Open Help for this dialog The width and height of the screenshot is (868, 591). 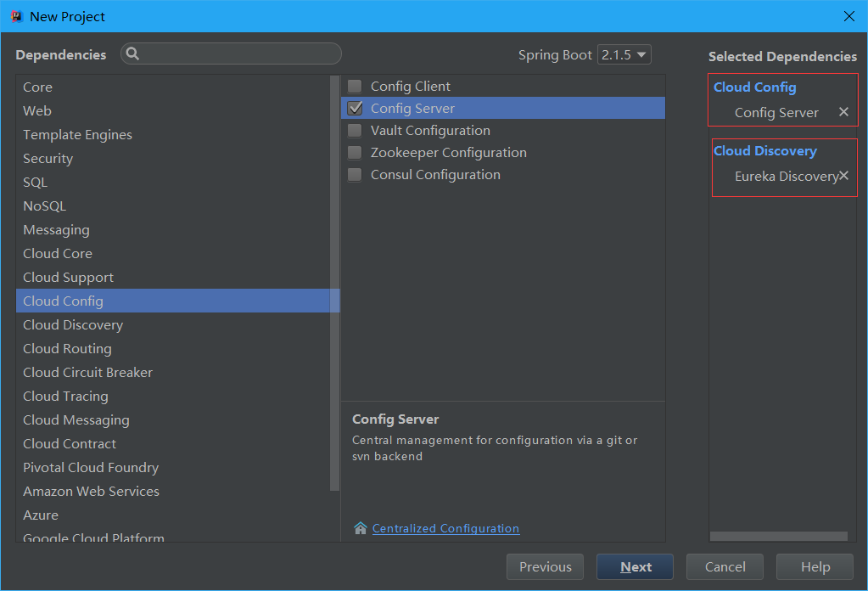point(815,566)
